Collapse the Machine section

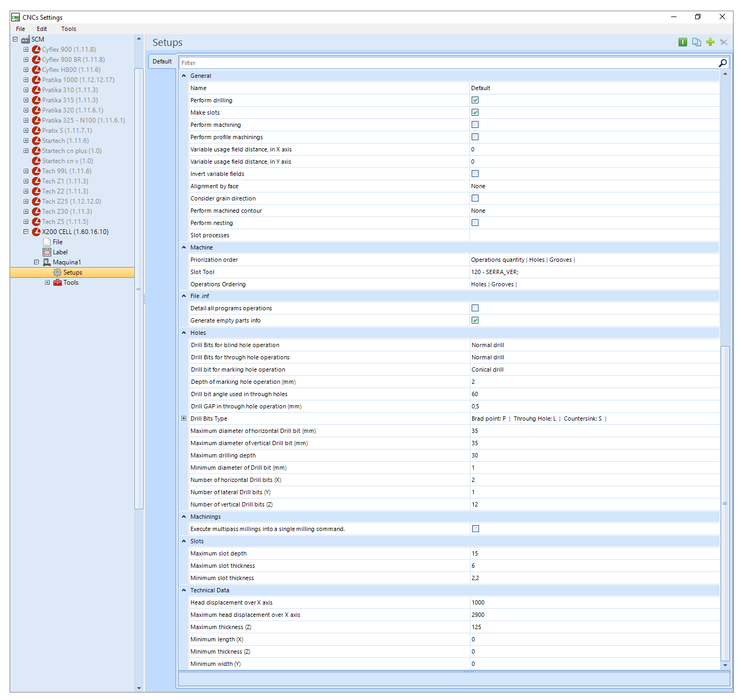point(184,247)
